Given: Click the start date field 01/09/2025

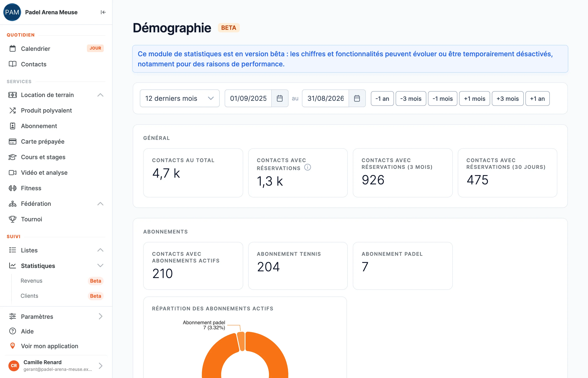Looking at the screenshot, I should (x=248, y=98).
